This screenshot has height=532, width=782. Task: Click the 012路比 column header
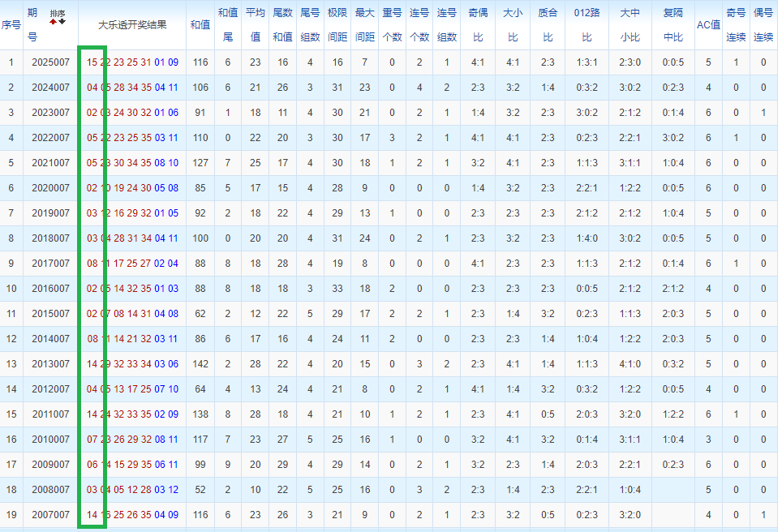[x=587, y=24]
